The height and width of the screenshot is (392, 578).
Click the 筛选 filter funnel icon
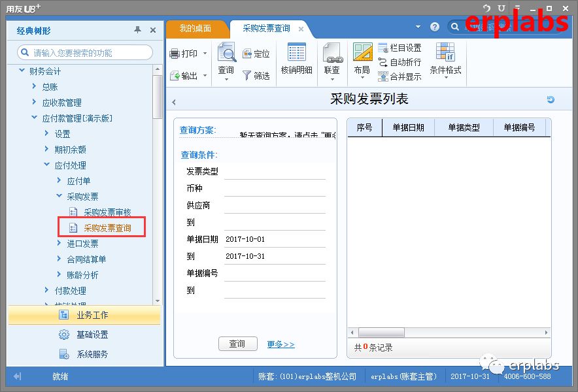pyautogui.click(x=247, y=76)
